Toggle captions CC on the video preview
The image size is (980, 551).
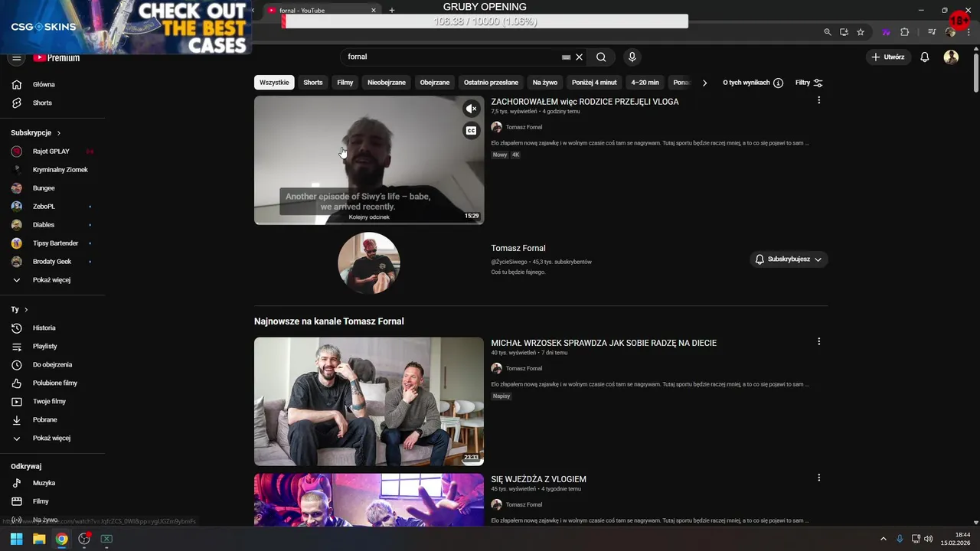471,131
